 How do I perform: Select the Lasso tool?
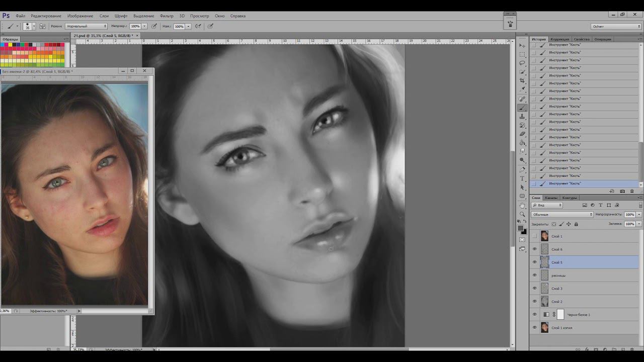pos(522,63)
